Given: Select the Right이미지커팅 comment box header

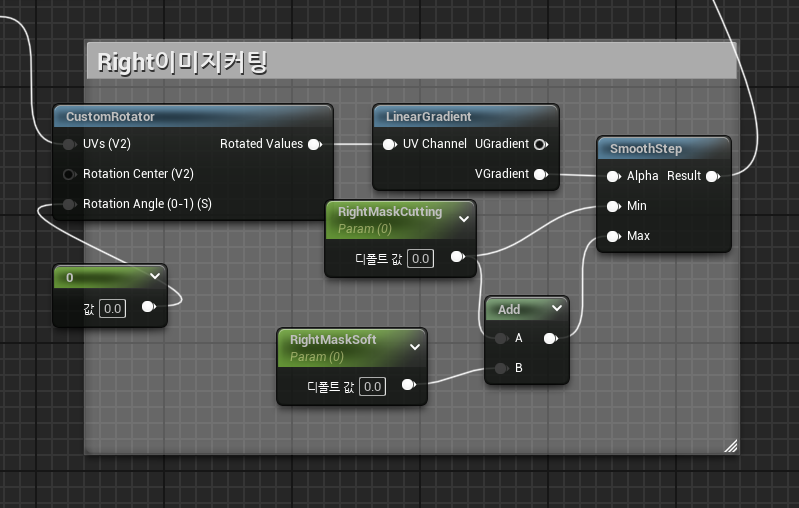Looking at the screenshot, I should [412, 61].
